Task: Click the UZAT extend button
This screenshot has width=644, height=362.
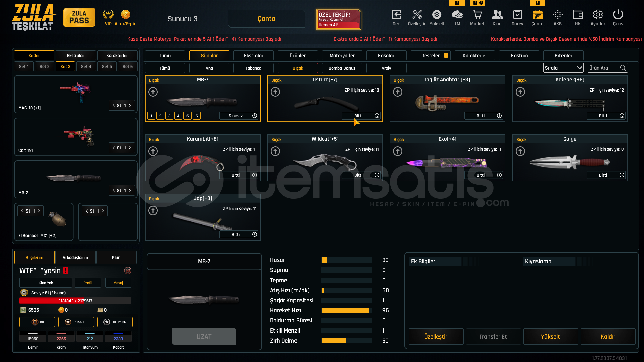Action: point(204,337)
